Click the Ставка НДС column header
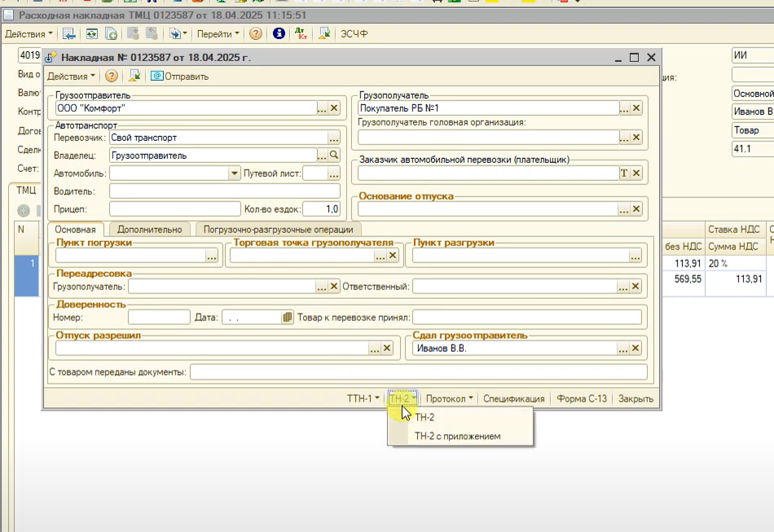774x532 pixels. [734, 230]
